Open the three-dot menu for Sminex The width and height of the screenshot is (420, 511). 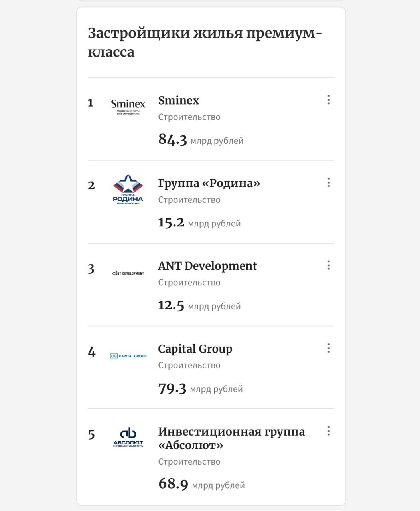pyautogui.click(x=329, y=100)
